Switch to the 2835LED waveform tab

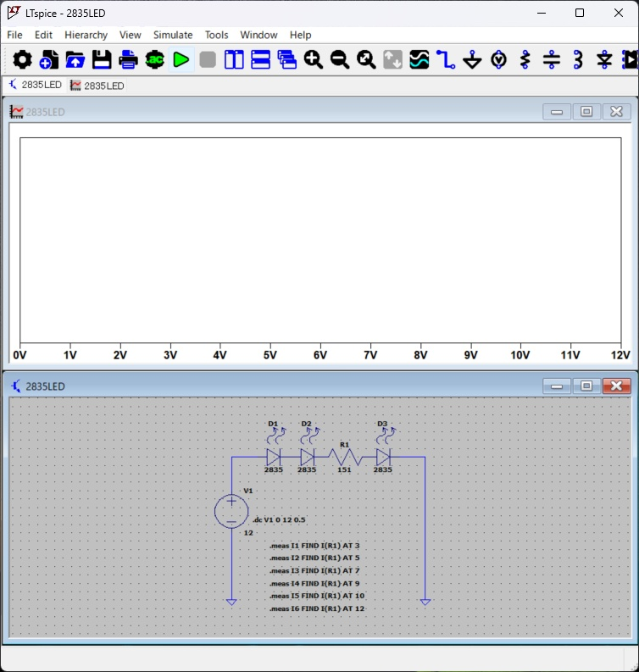[97, 86]
